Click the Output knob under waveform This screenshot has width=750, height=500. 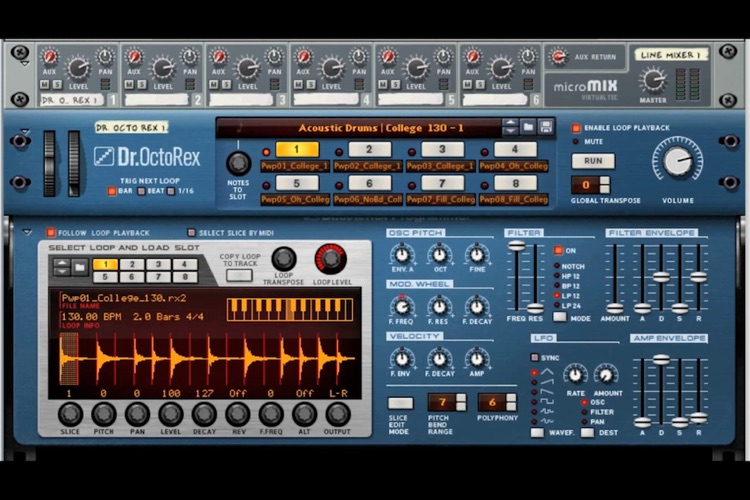[x=338, y=414]
